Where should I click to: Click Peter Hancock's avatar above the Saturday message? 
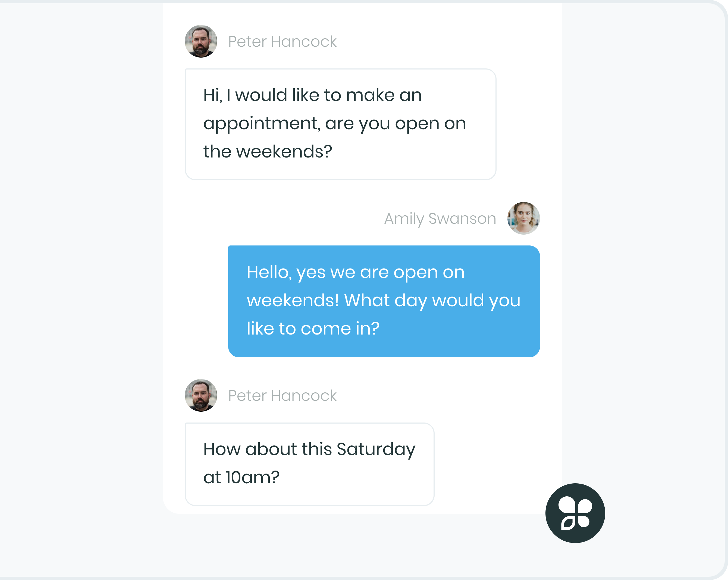(x=201, y=395)
